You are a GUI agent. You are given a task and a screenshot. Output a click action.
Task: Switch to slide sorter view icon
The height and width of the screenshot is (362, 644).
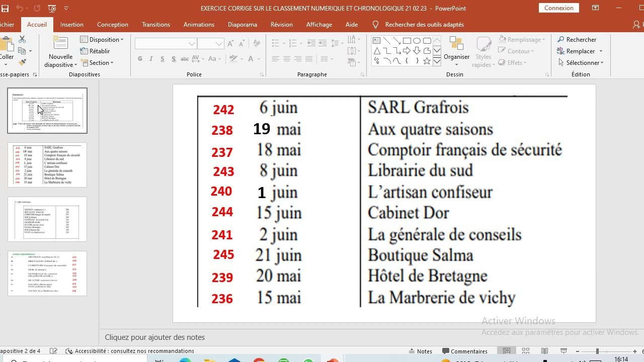526,351
